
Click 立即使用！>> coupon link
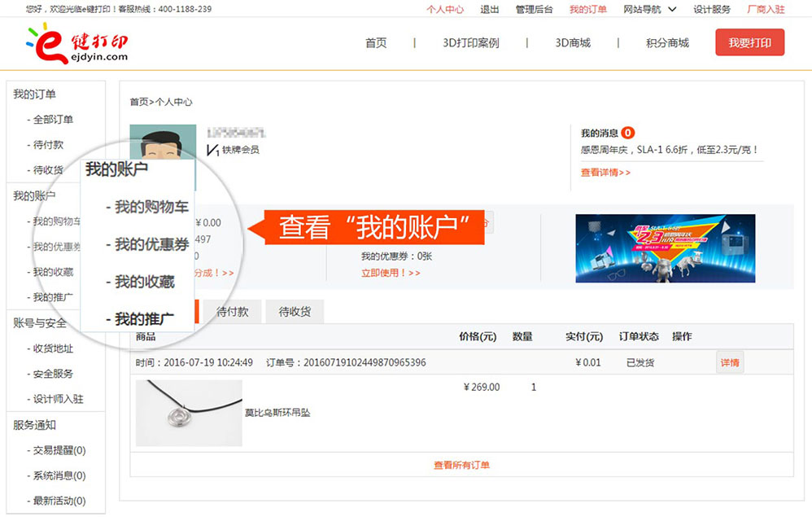tap(391, 273)
